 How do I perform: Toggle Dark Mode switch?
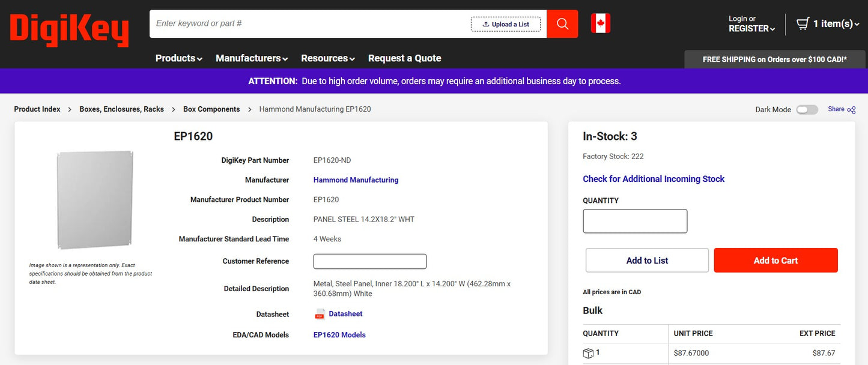tap(807, 110)
